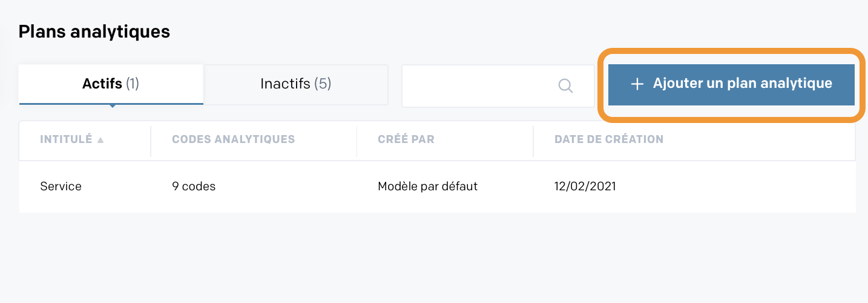Click the divider between Intitulé and Codes analytiques
This screenshot has height=303, width=868.
(151, 141)
